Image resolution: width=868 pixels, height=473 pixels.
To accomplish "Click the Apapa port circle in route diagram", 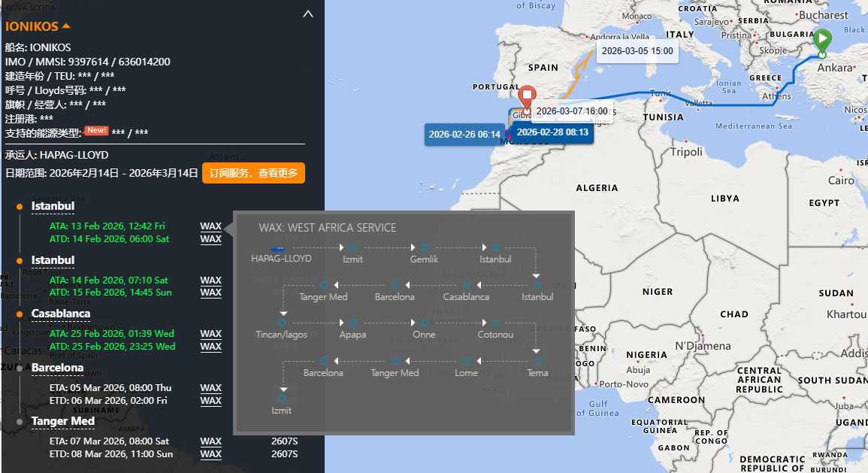I will [x=352, y=323].
